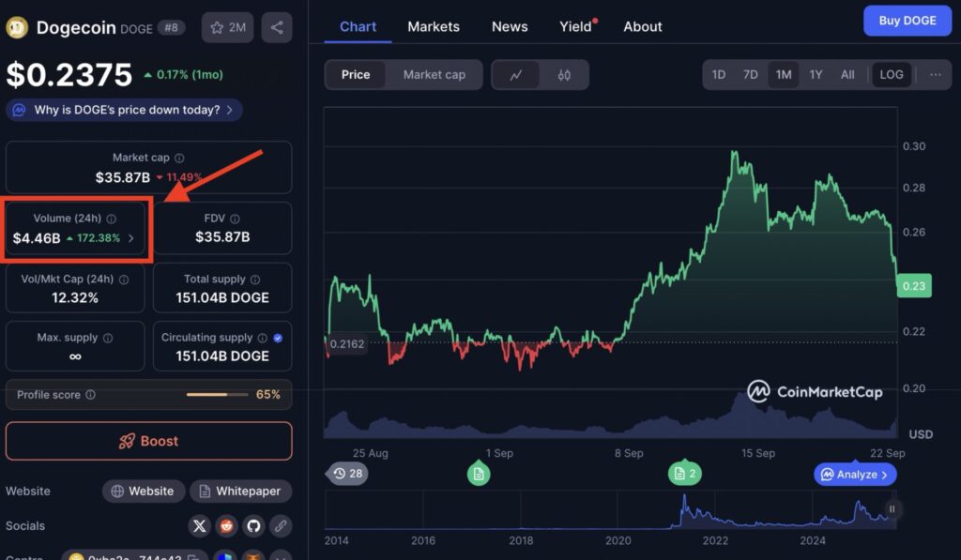This screenshot has height=560, width=961.
Task: Set chart range to All
Action: (847, 75)
